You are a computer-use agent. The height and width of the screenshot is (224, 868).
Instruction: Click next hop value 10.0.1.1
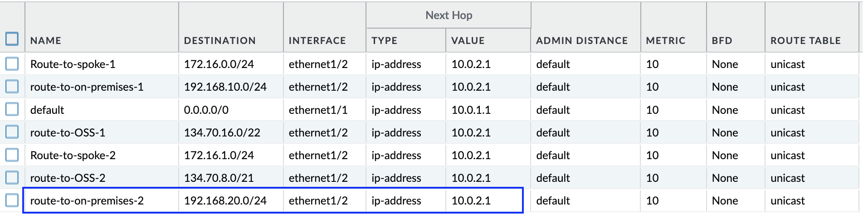[x=471, y=110]
